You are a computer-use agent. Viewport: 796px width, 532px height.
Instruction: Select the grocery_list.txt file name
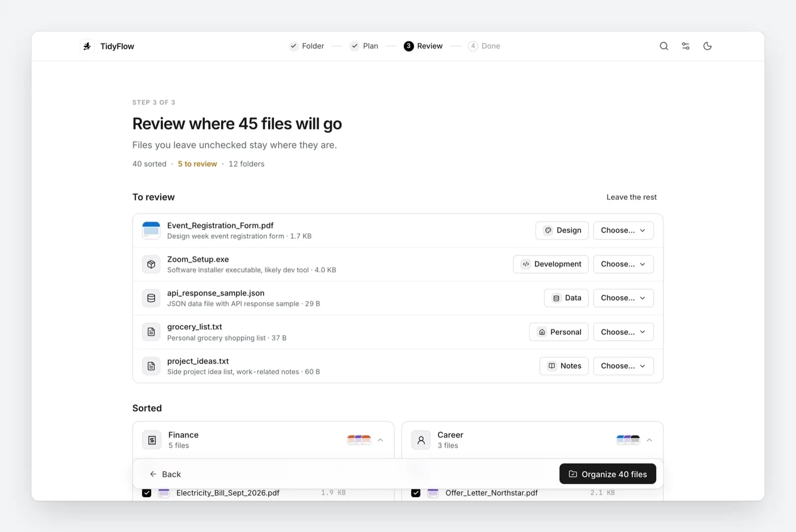(x=195, y=327)
